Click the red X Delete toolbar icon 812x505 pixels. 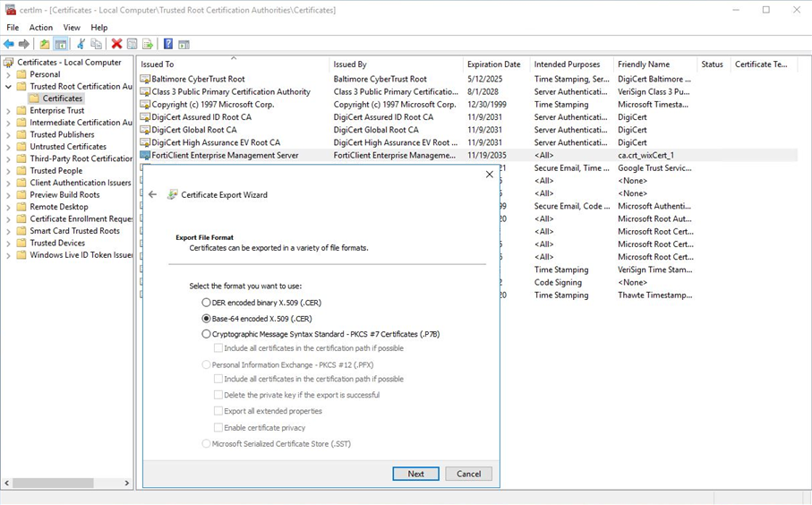click(x=117, y=45)
